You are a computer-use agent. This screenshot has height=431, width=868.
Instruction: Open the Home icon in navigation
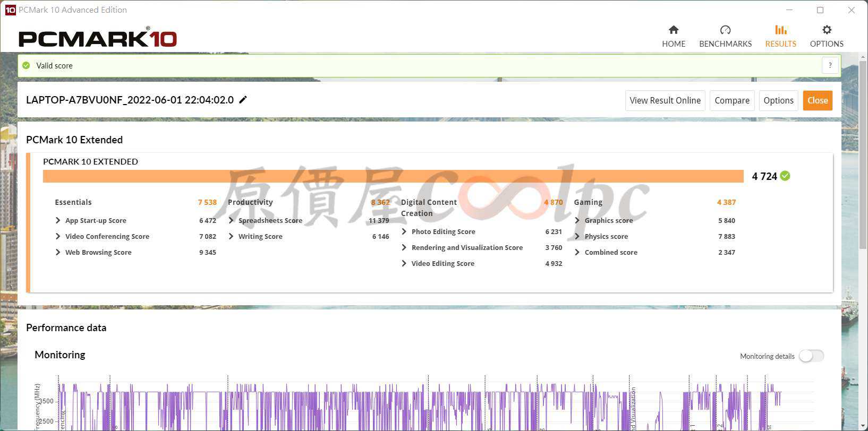pyautogui.click(x=674, y=30)
